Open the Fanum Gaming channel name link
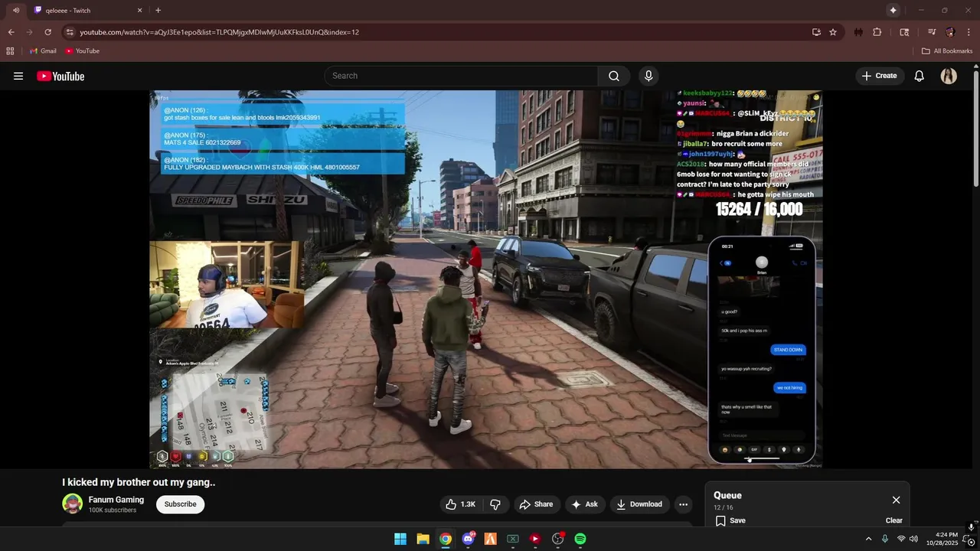Screen dimensions: 980x551 click(116, 500)
